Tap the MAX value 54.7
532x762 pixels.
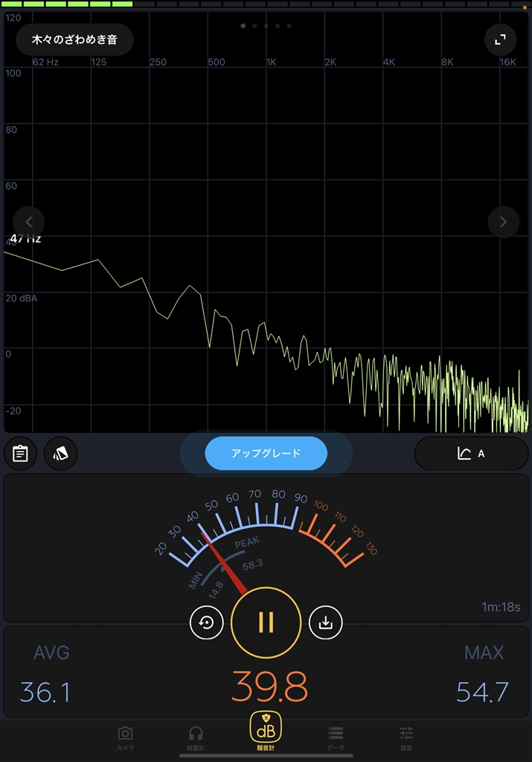point(483,692)
